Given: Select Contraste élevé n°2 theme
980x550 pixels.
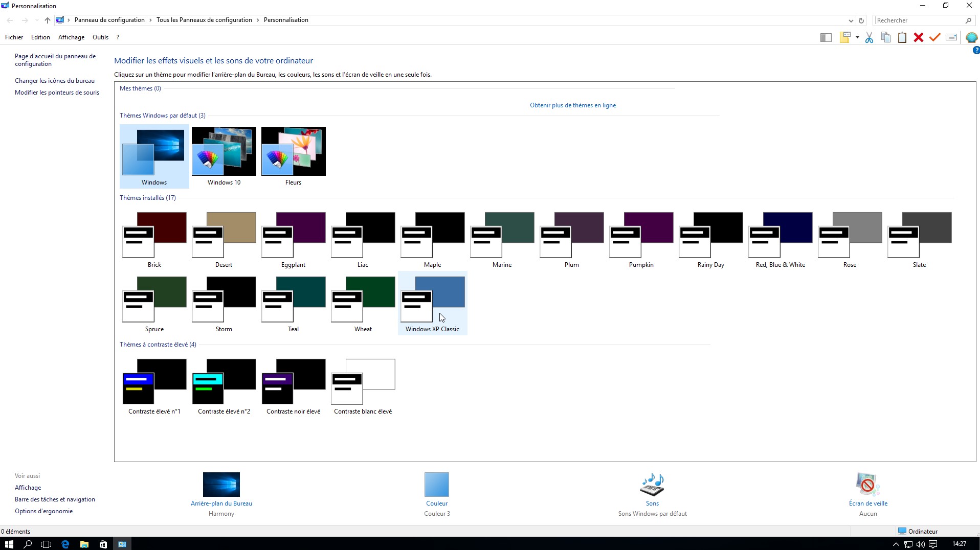Looking at the screenshot, I should (x=224, y=386).
